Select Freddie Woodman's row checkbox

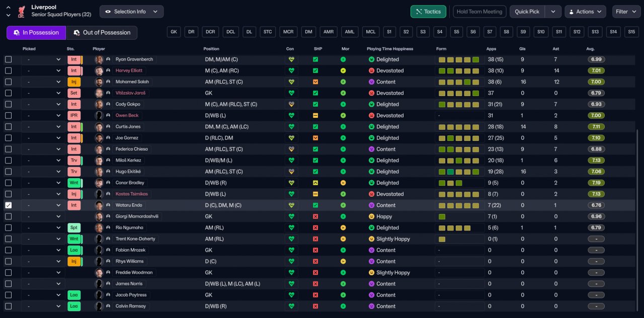click(x=8, y=273)
